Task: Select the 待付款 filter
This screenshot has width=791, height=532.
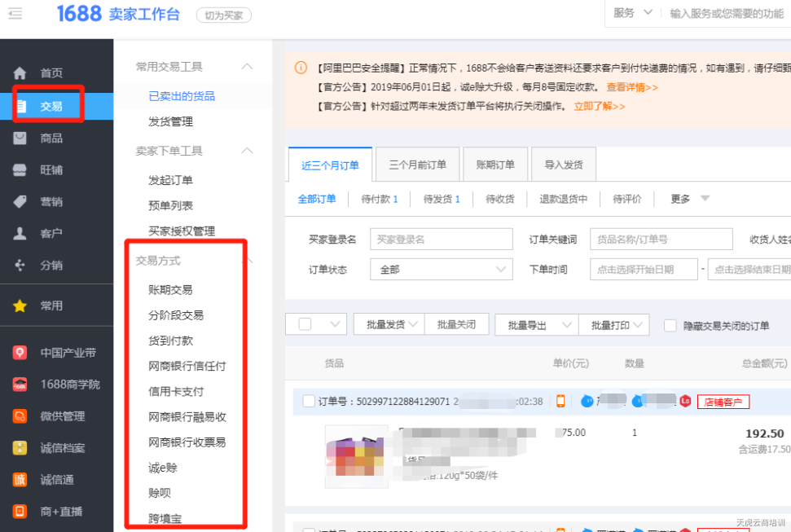Action: tap(380, 200)
